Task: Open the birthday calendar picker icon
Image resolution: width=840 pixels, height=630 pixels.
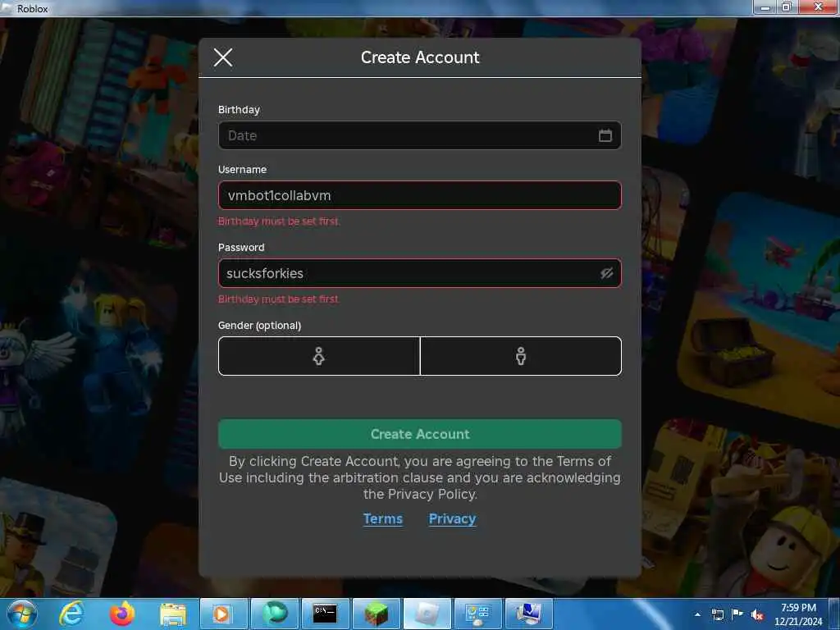Action: pyautogui.click(x=605, y=135)
